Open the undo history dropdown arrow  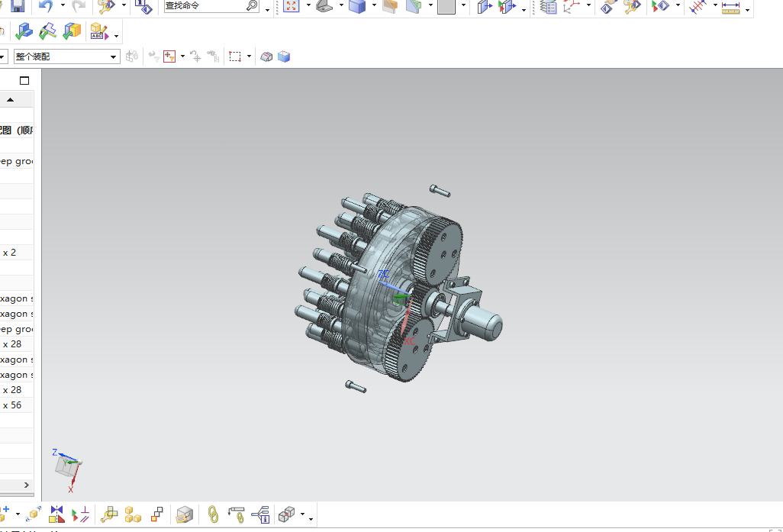tap(63, 6)
